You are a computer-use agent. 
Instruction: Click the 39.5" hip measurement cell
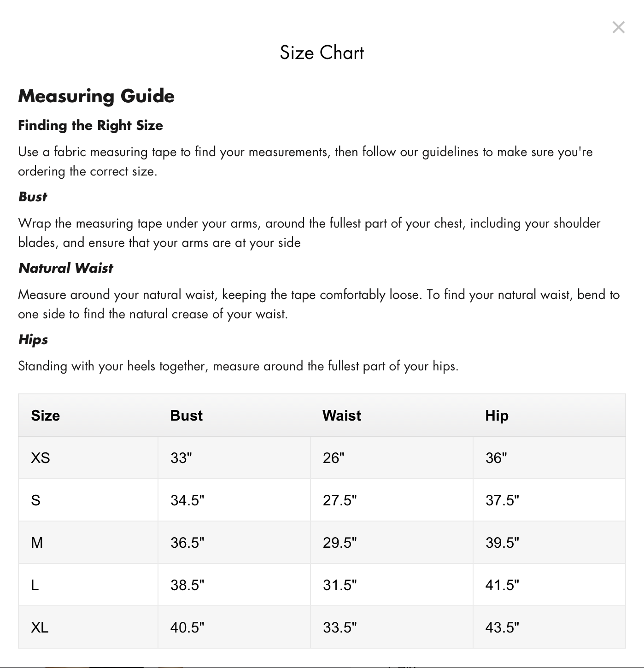tap(502, 543)
